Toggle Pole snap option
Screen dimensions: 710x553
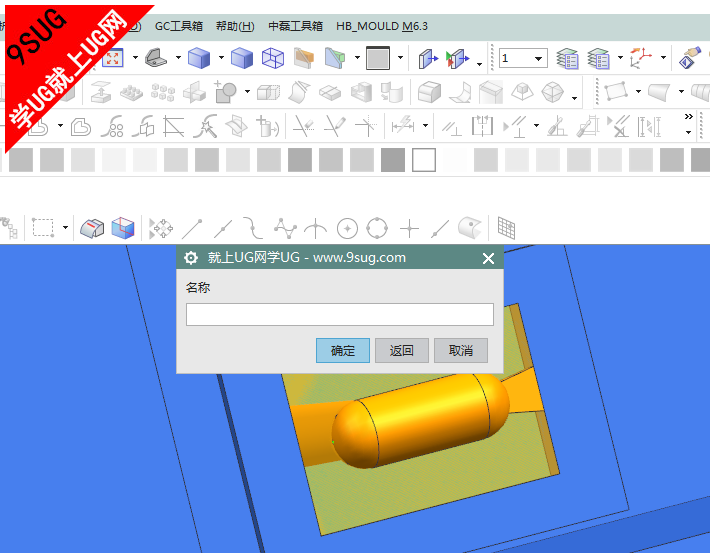[x=285, y=228]
